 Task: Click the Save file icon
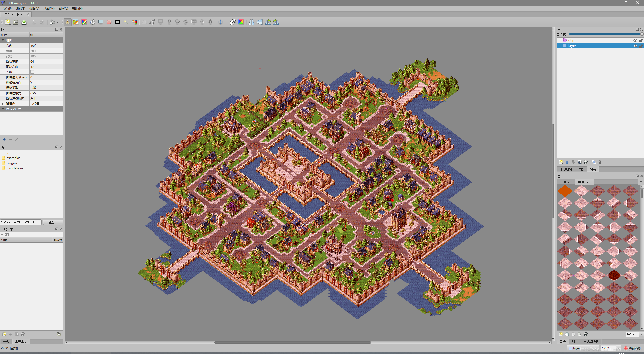24,22
